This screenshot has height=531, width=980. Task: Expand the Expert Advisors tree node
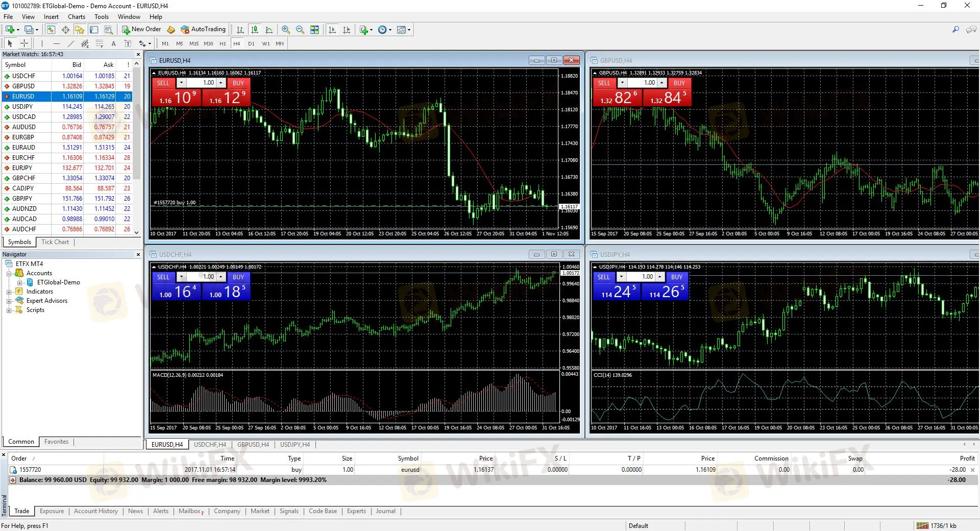[9, 301]
